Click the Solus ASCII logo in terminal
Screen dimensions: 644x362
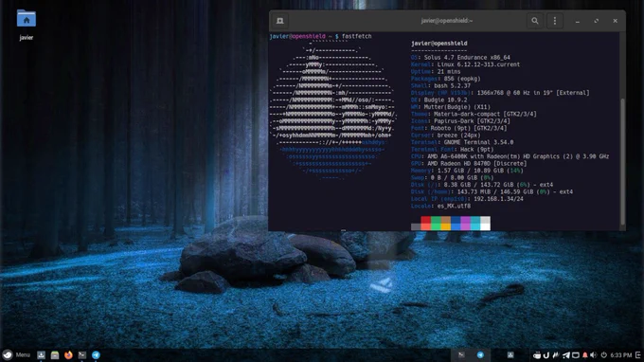[332, 110]
